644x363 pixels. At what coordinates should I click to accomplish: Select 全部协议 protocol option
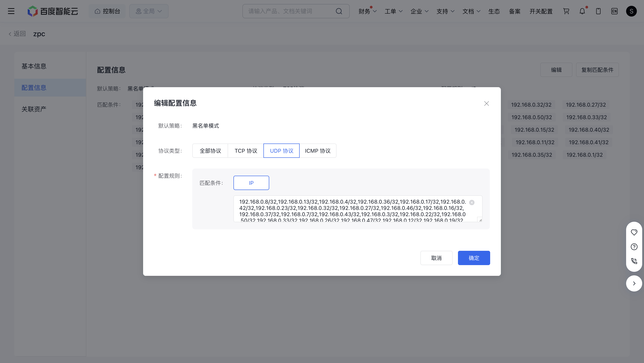pyautogui.click(x=210, y=151)
